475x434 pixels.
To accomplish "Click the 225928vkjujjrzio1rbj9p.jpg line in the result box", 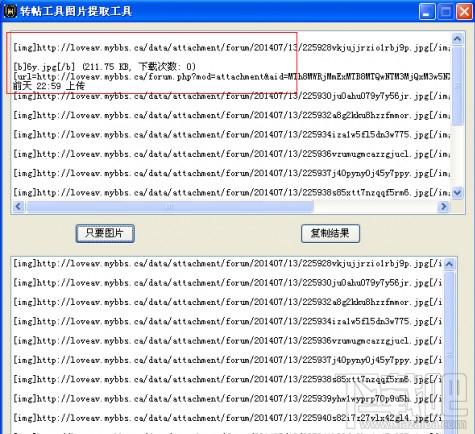I will pos(228,264).
